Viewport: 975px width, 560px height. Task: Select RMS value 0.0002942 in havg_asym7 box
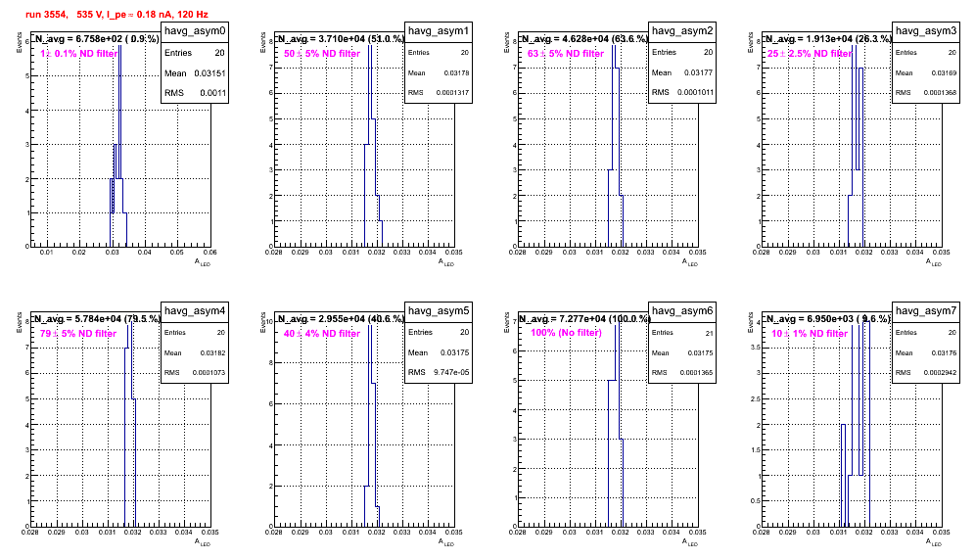tap(940, 373)
